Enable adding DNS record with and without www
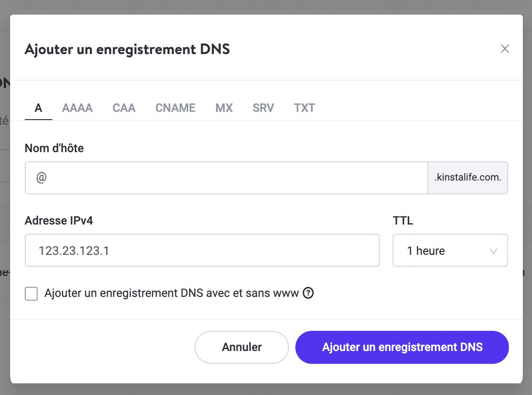 (x=31, y=293)
